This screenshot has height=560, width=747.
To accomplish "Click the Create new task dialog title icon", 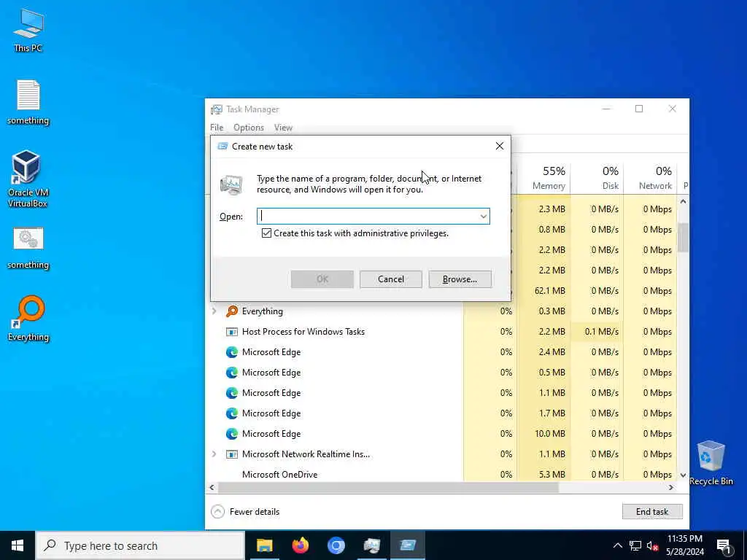I will coord(222,146).
